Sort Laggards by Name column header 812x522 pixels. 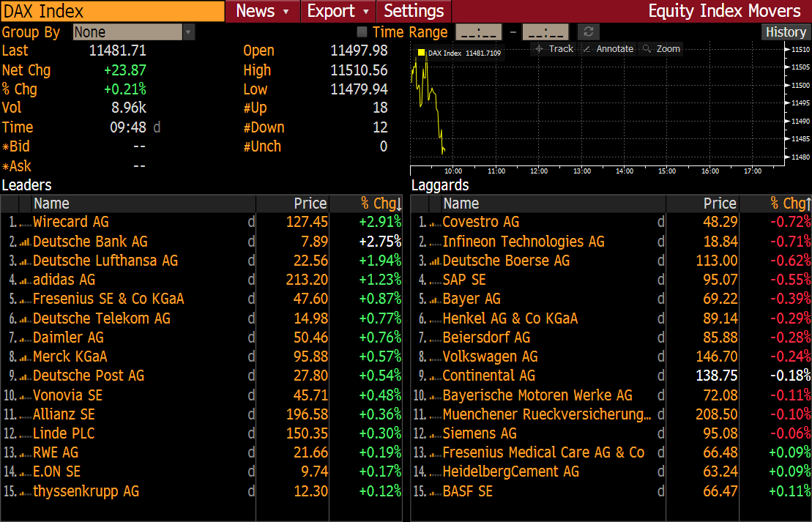[554, 204]
